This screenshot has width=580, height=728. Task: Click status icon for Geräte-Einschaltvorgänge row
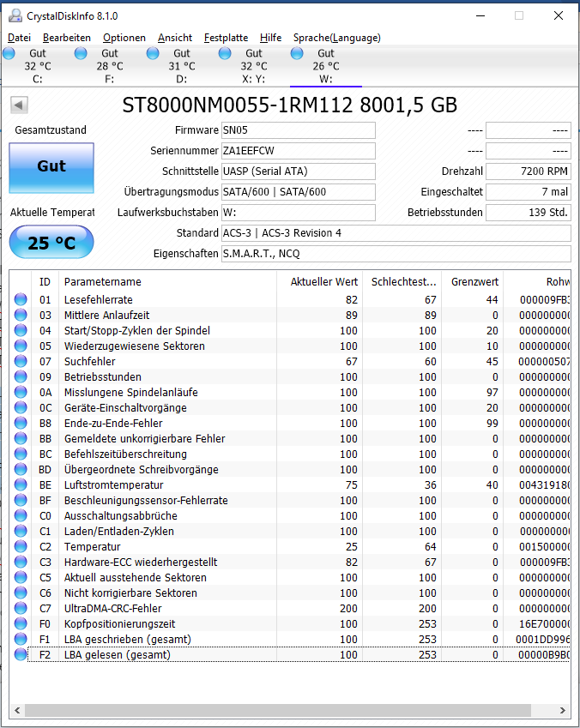click(x=21, y=407)
